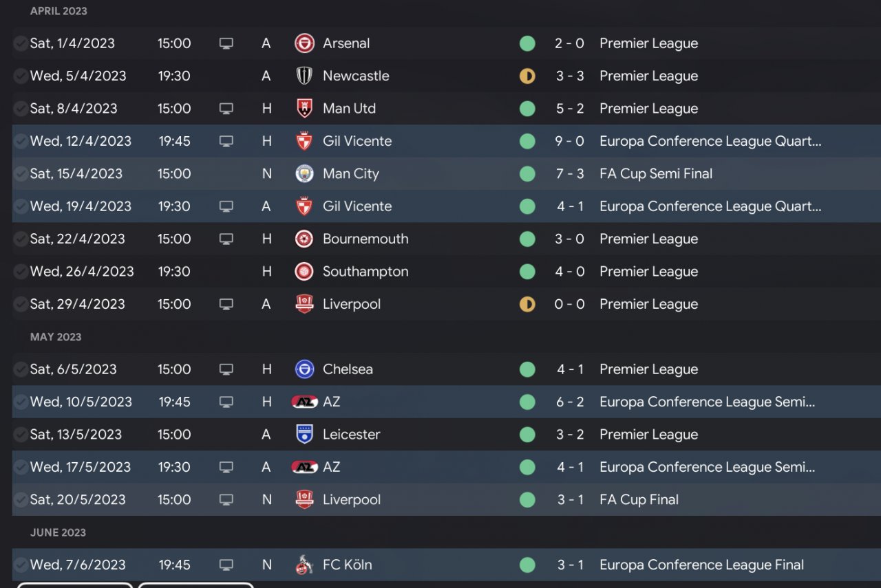Viewport: 881px width, 588px height.
Task: Open the 9 - 0 Gil Vicente result
Action: (x=570, y=141)
